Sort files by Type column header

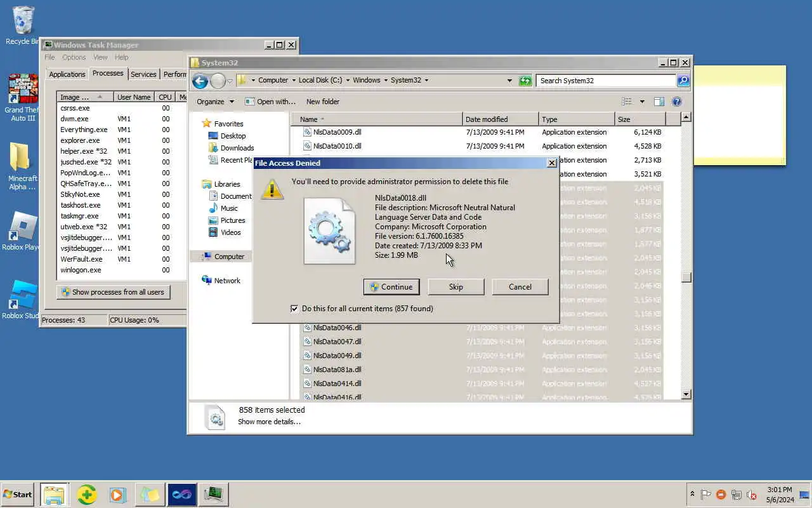[577, 119]
